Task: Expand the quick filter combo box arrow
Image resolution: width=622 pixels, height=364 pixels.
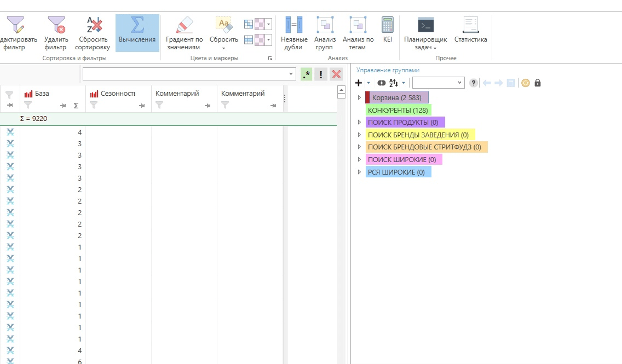Action: (291, 74)
